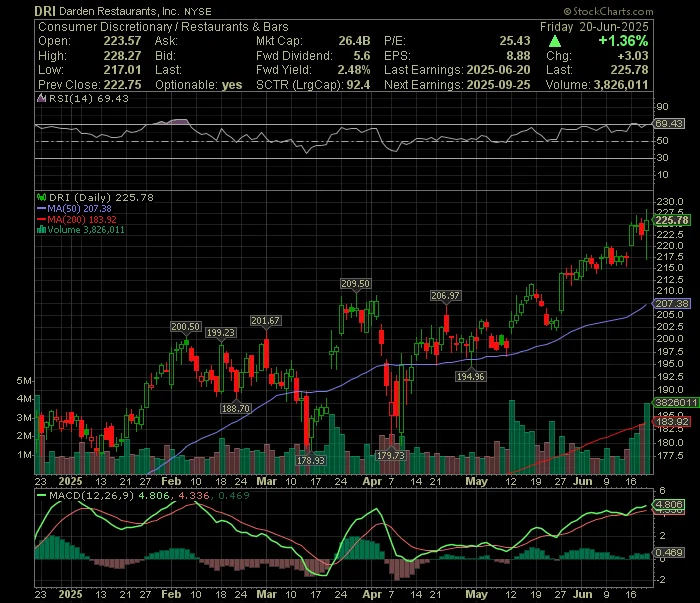Click the Feb label under the price chart
Screen dimensions: 700x603
(171, 481)
